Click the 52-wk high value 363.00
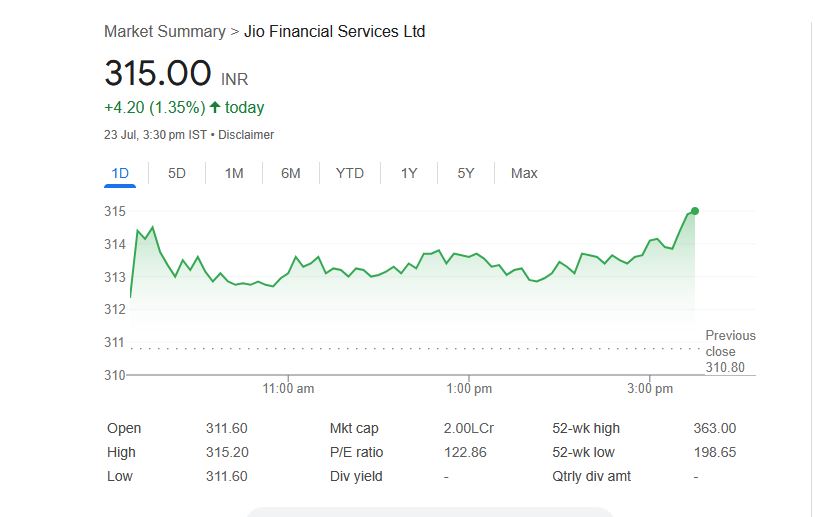This screenshot has height=517, width=815. tap(714, 428)
